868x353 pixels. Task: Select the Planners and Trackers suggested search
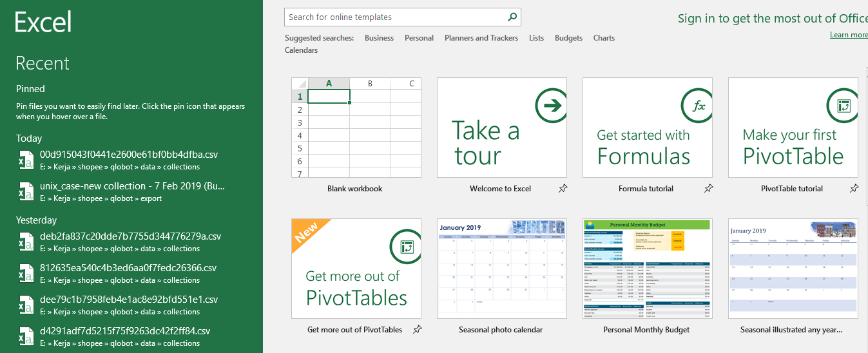point(481,38)
